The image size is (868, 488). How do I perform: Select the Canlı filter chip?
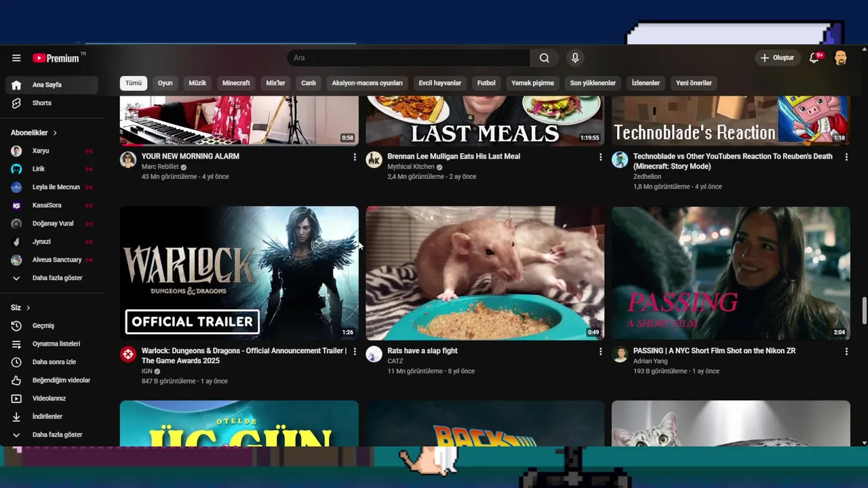coord(309,83)
